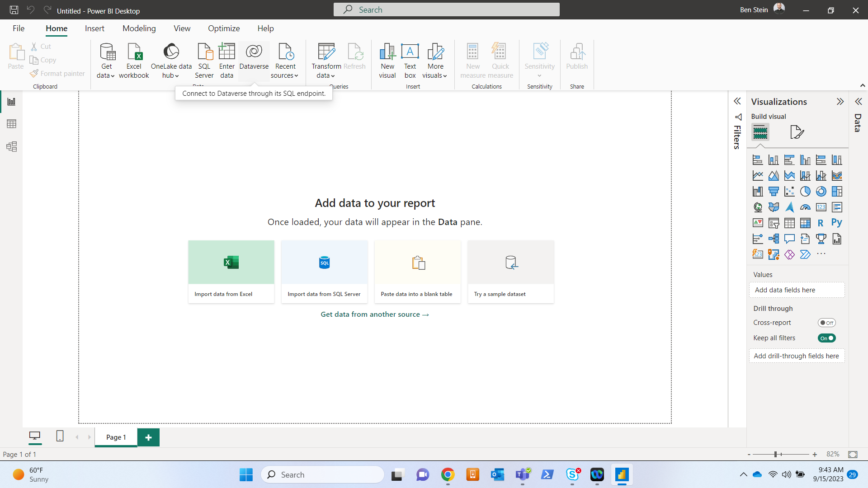Click the zoom in plus button

click(x=815, y=455)
